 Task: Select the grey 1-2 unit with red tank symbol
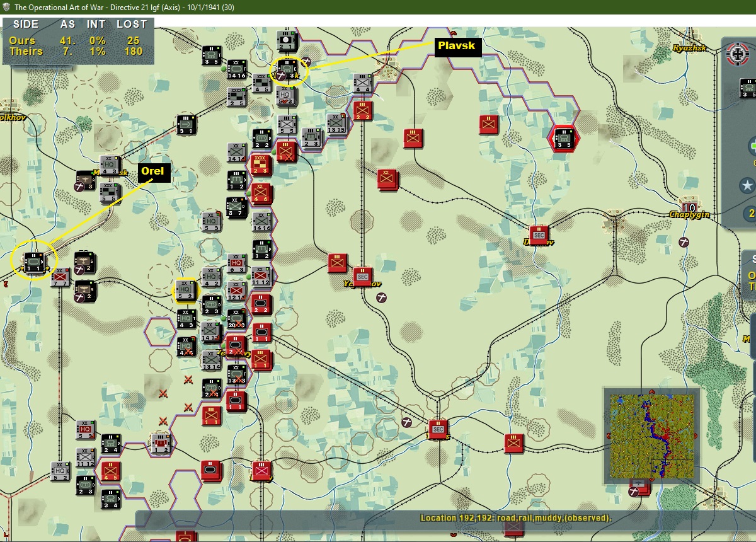[x=161, y=443]
